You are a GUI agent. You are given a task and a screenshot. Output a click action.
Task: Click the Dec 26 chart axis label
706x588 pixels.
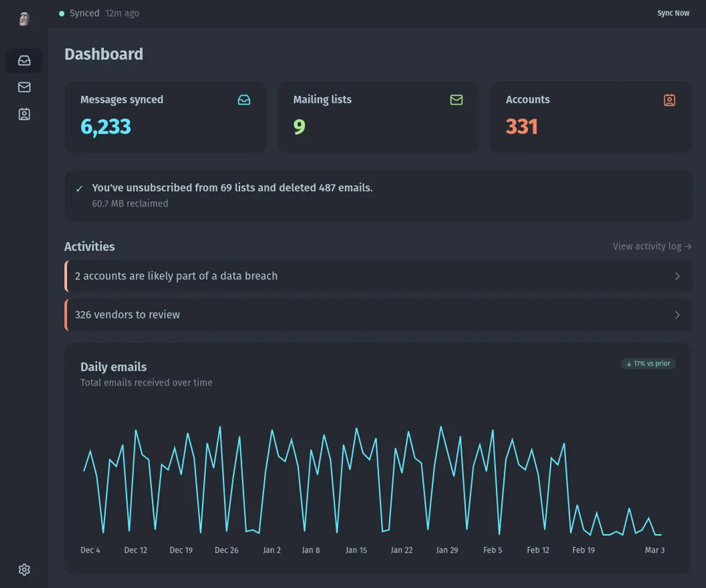(227, 550)
